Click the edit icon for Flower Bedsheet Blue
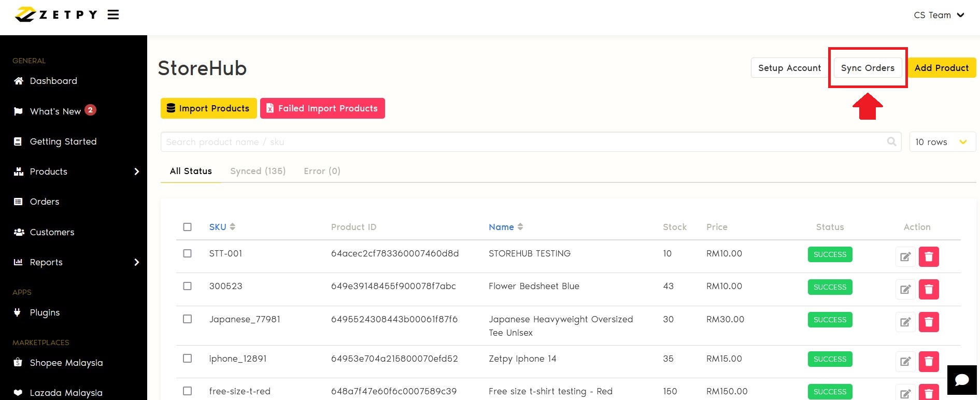 (x=905, y=289)
